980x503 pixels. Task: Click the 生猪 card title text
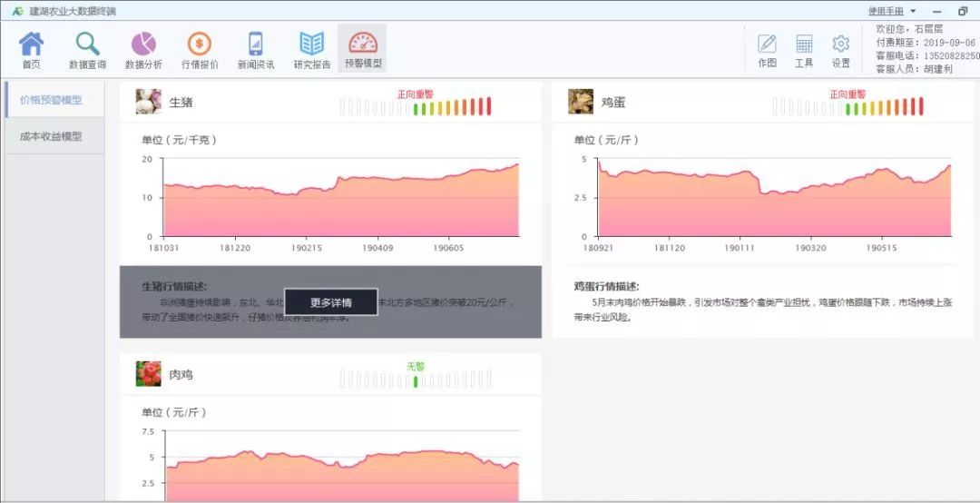[x=181, y=102]
